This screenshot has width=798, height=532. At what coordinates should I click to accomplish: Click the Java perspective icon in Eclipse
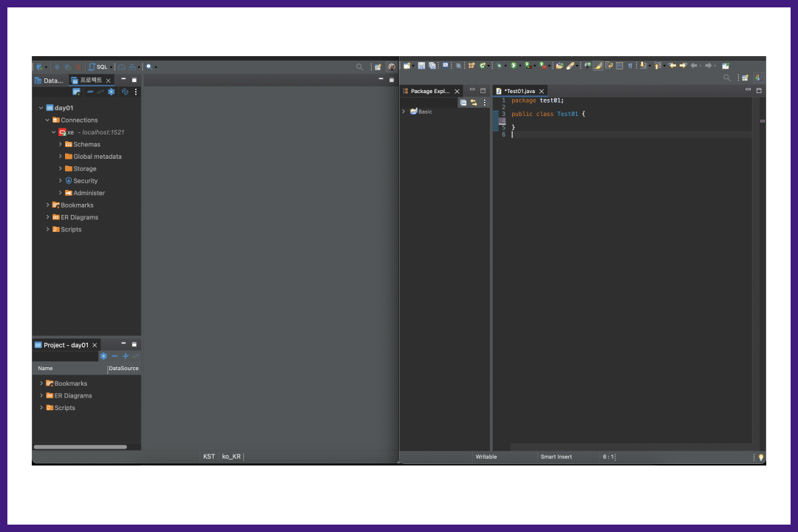(760, 78)
